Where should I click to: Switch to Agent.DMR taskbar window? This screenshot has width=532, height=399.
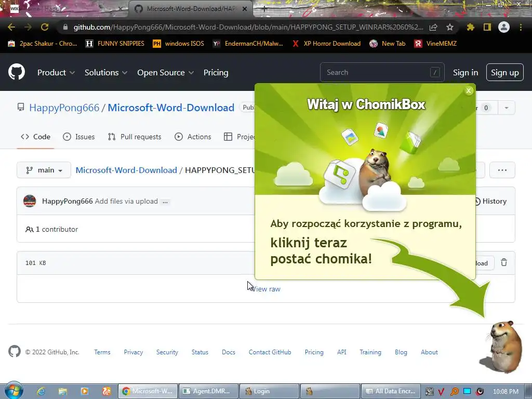pos(208,391)
